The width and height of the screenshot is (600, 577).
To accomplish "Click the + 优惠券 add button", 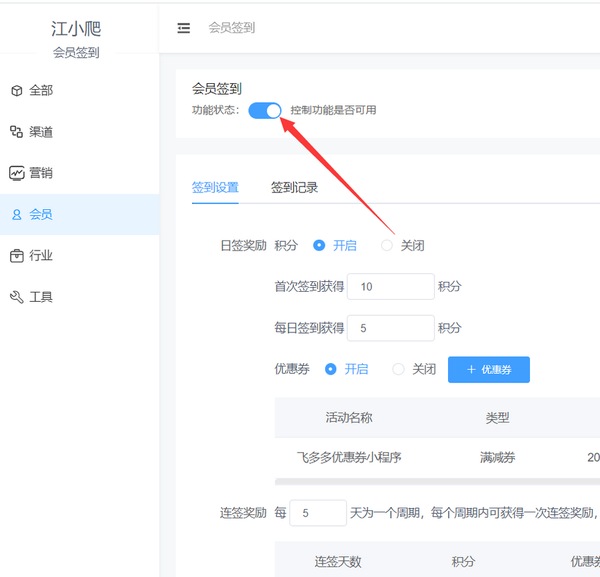I will click(489, 370).
